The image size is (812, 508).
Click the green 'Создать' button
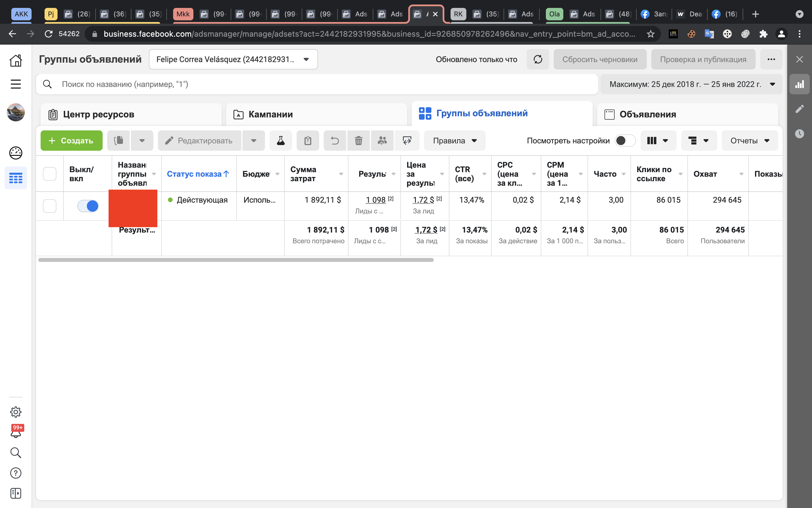coord(71,141)
